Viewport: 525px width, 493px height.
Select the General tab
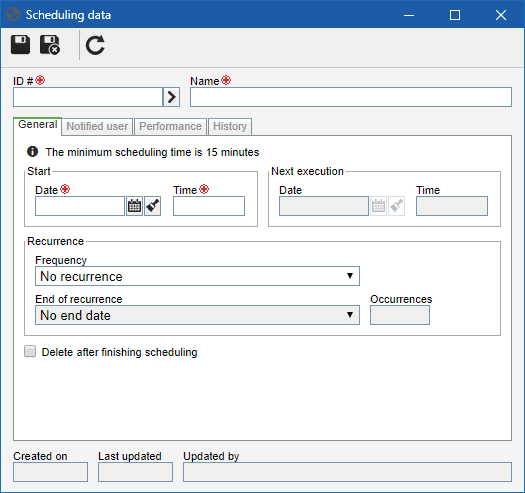click(x=38, y=126)
